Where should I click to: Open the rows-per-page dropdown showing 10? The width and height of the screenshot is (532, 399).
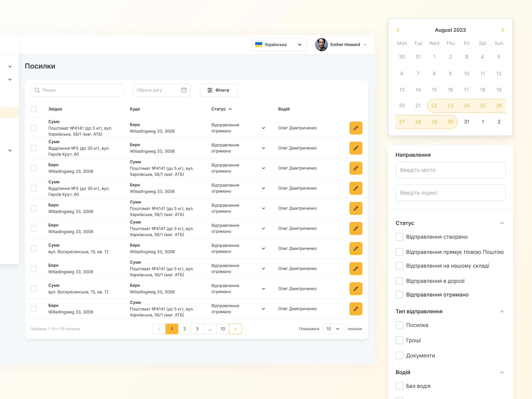(x=333, y=329)
